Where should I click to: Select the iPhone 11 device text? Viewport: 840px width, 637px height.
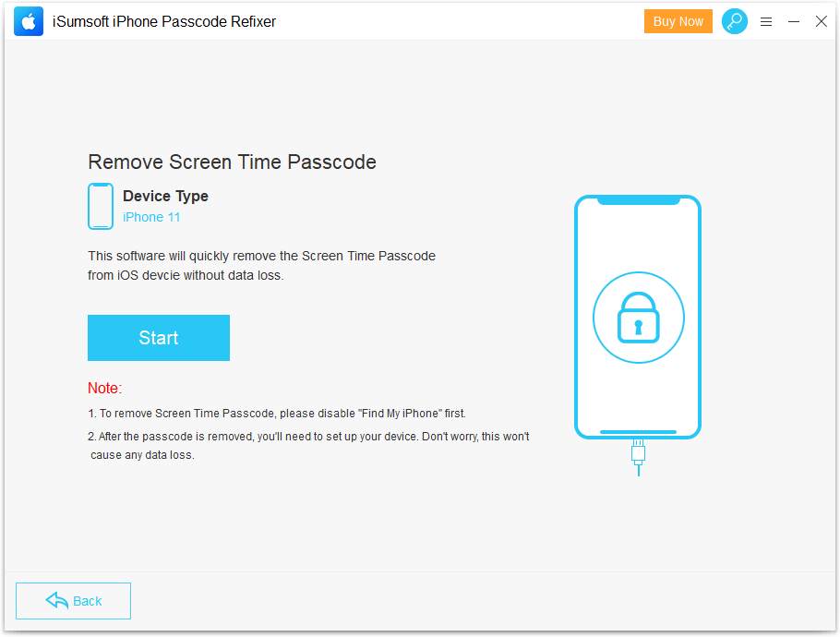pyautogui.click(x=151, y=218)
